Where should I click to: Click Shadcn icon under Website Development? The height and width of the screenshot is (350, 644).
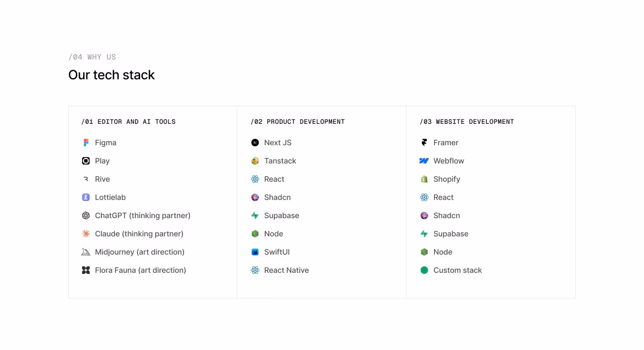(x=425, y=215)
